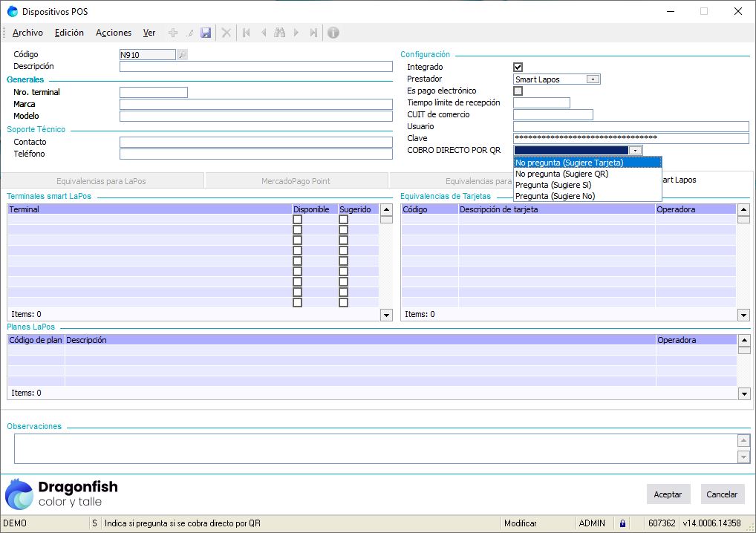Click the Usuario input field
756x533 pixels.
point(630,127)
